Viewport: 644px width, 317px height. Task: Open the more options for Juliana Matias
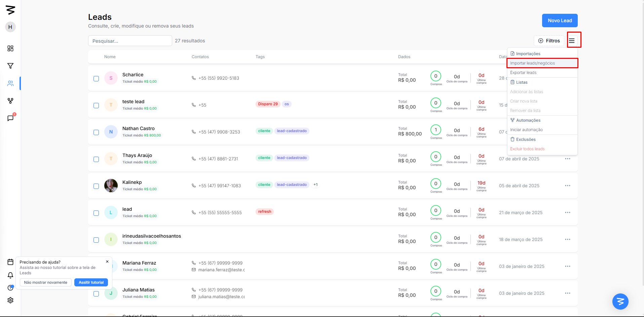[568, 293]
